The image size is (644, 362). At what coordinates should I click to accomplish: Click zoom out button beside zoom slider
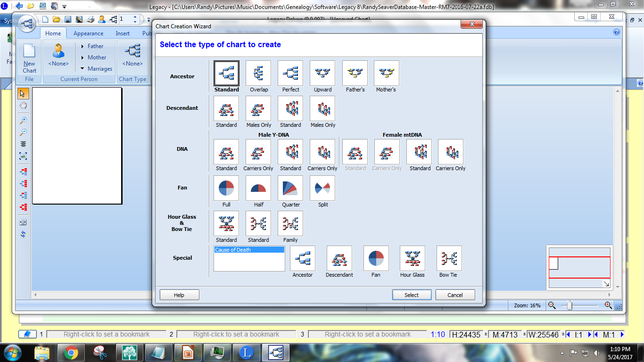coord(552,305)
